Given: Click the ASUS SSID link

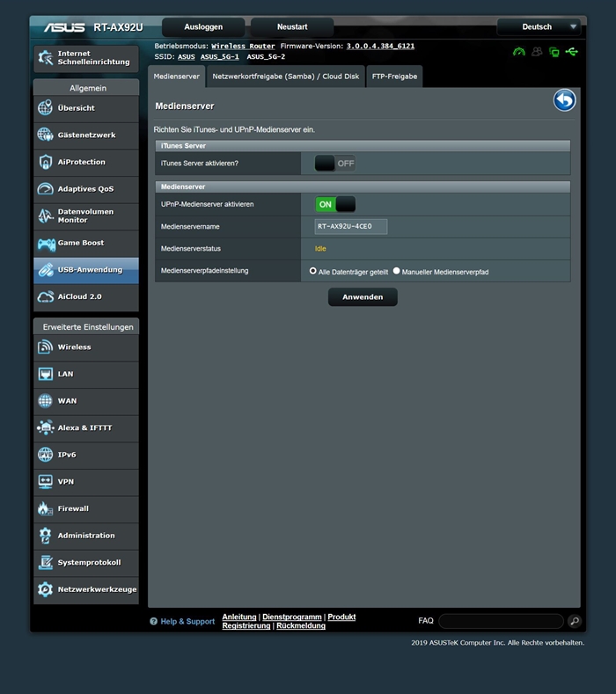Looking at the screenshot, I should 187,56.
